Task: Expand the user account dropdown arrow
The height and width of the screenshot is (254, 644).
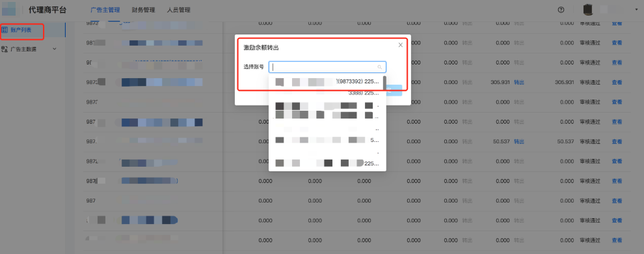Action: 636,10
